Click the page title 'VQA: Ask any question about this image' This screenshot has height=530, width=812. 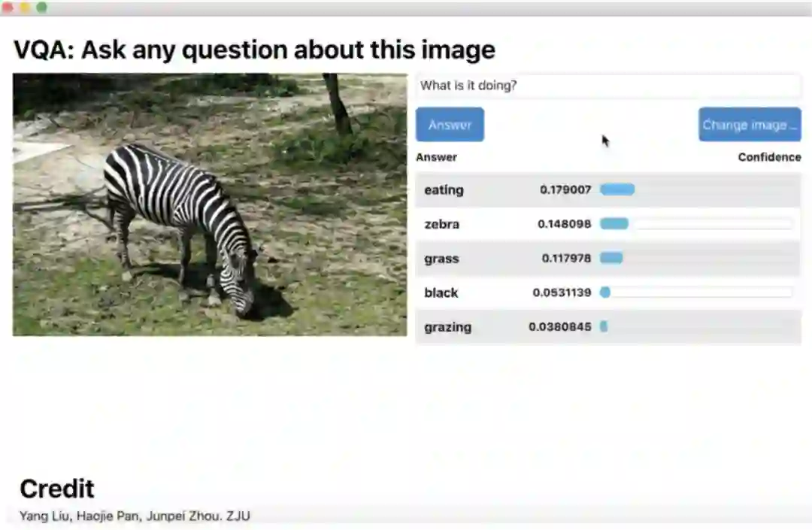(254, 50)
